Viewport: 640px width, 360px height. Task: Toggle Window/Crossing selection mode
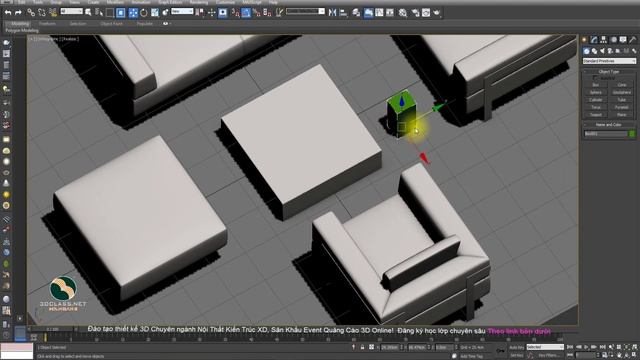click(x=121, y=13)
